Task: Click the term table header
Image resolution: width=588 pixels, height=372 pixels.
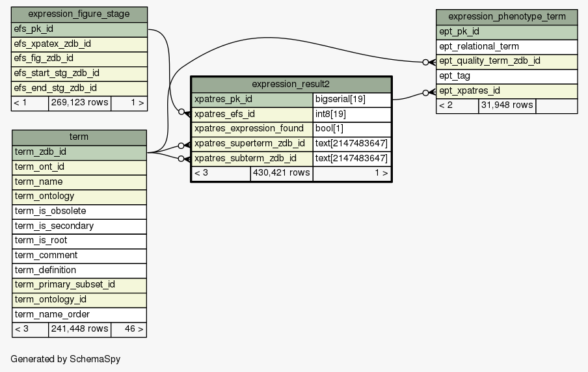Action: coord(79,137)
